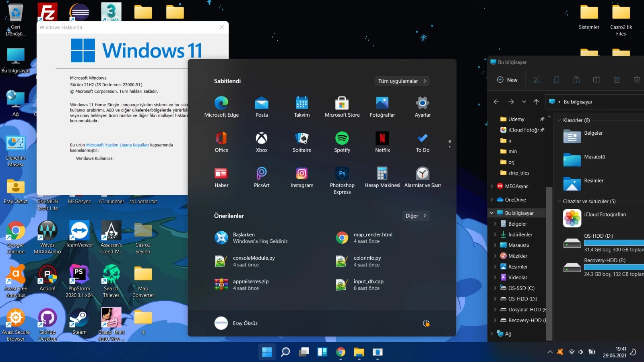The height and width of the screenshot is (362, 644).
Task: Open GitHub Desktop shortcut on desktop
Action: [47, 325]
